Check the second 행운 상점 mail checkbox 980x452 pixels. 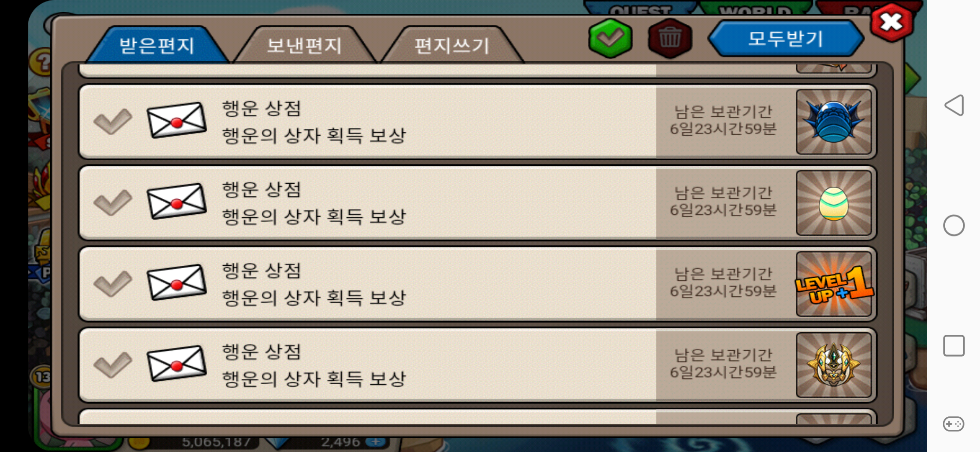(113, 203)
